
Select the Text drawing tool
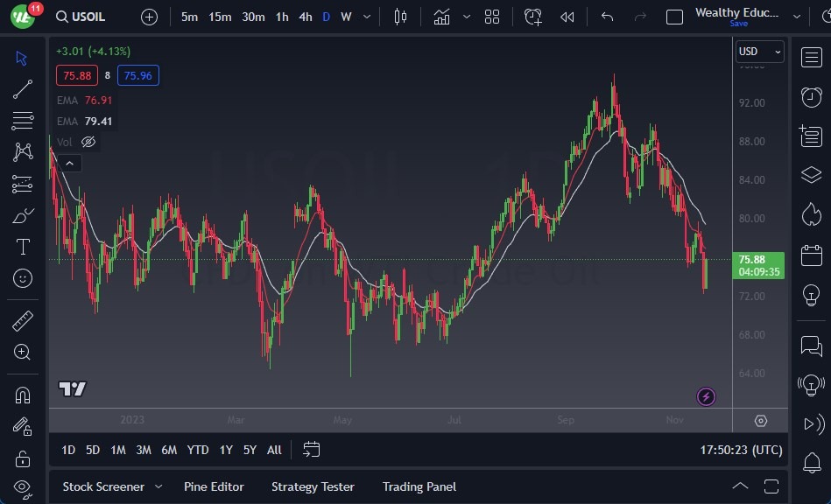24,247
